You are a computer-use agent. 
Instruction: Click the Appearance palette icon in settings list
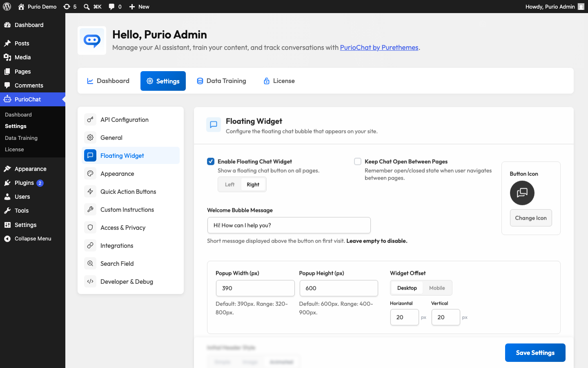pyautogui.click(x=90, y=173)
